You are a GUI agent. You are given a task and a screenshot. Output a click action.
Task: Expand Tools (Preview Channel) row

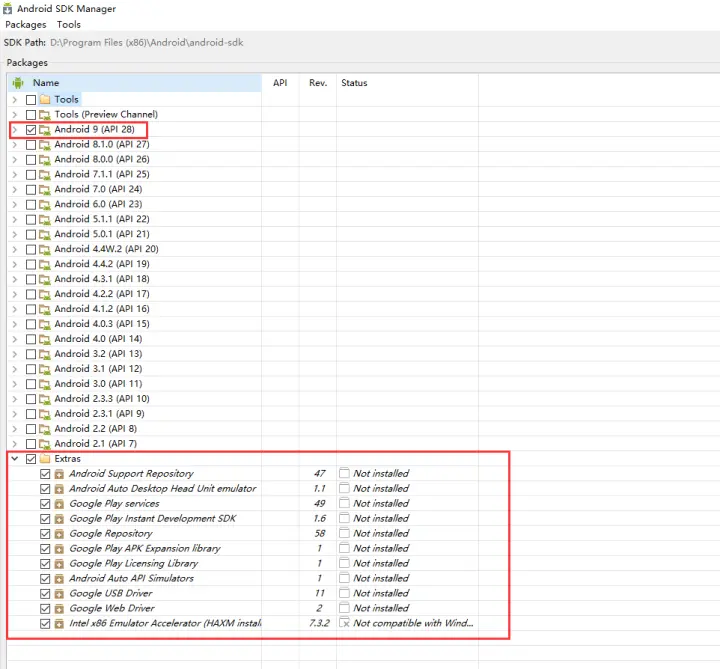tap(15, 114)
